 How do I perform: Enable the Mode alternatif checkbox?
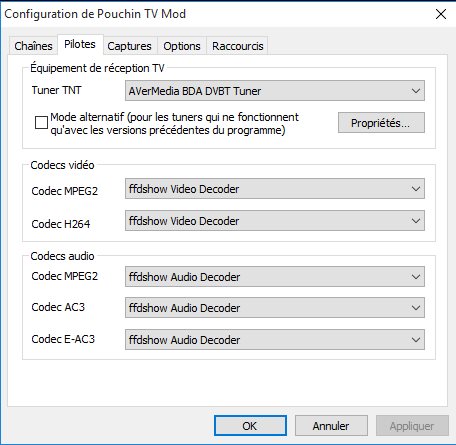tap(41, 122)
